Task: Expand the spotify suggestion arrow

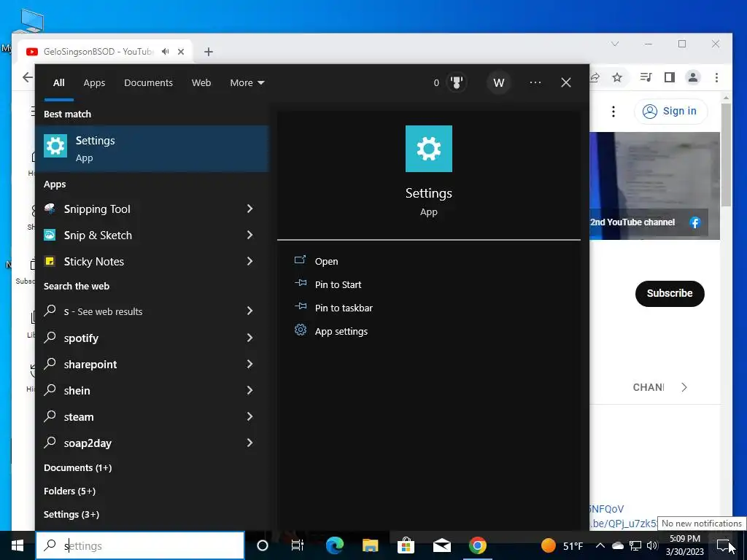Action: pyautogui.click(x=249, y=338)
